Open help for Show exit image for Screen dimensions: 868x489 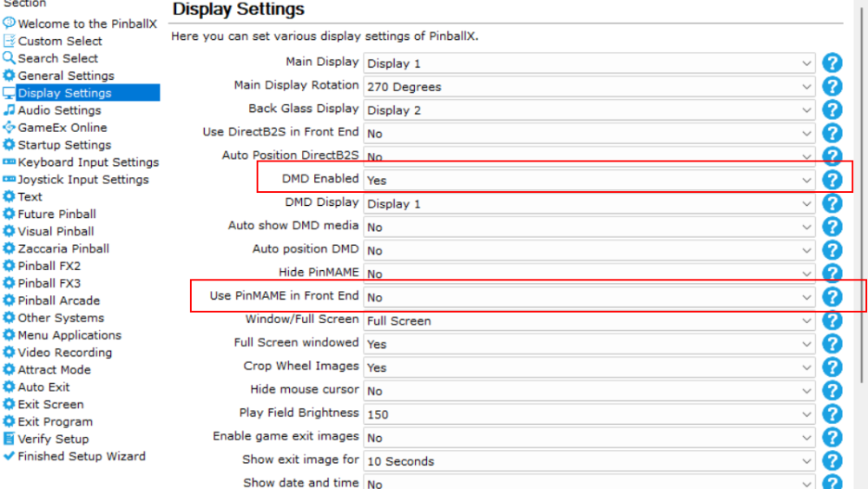coord(832,460)
